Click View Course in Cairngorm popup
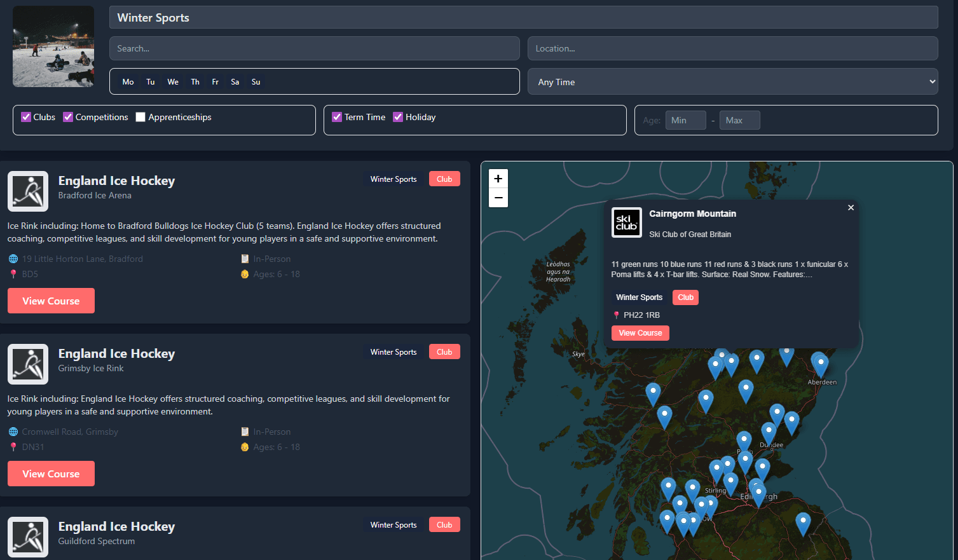This screenshot has width=958, height=560. tap(640, 333)
